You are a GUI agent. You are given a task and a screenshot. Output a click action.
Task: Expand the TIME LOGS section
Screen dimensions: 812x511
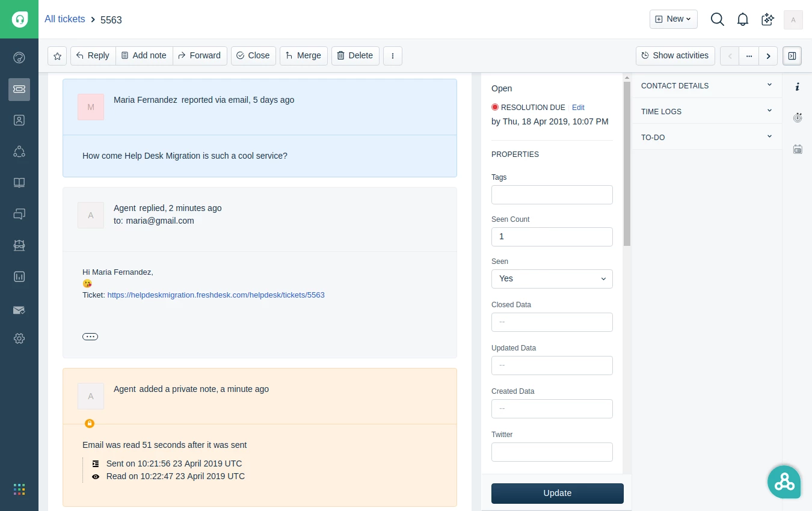pyautogui.click(x=707, y=111)
